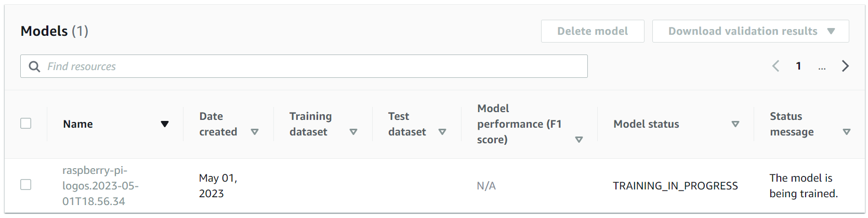
Task: Toggle the select-all models checkbox
Action: point(25,124)
